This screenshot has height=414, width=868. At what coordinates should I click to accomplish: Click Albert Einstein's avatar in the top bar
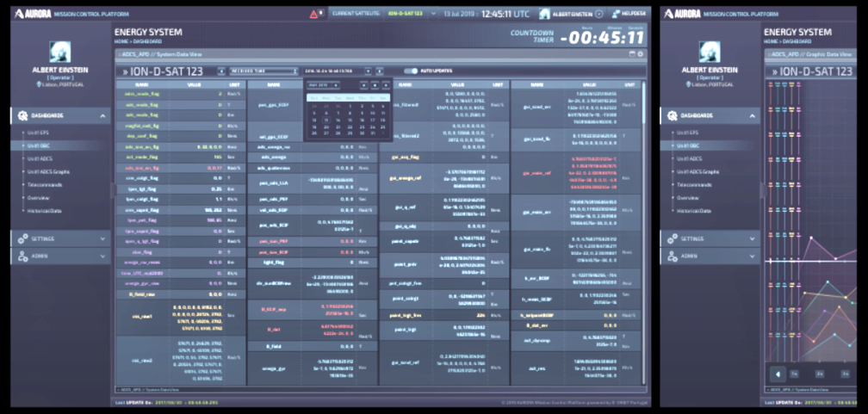(544, 14)
